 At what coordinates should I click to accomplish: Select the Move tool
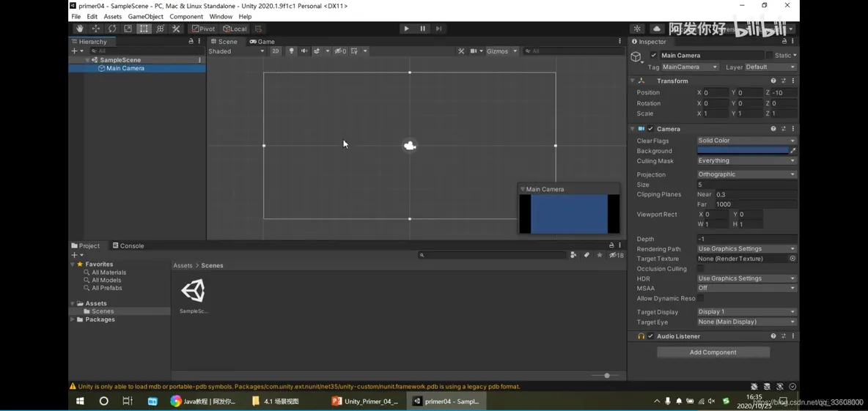click(96, 29)
